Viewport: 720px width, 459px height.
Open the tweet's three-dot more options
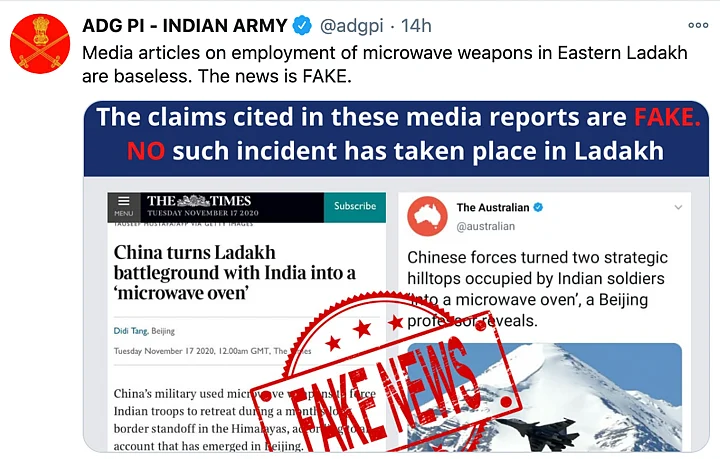click(x=698, y=25)
